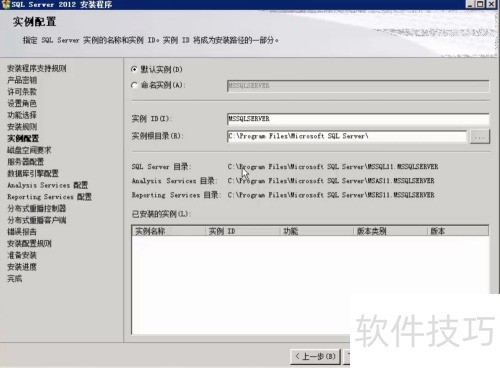Screen dimensions: 500x368
Task: Select Analysis Services 配置 in sidebar
Action: click(48, 185)
